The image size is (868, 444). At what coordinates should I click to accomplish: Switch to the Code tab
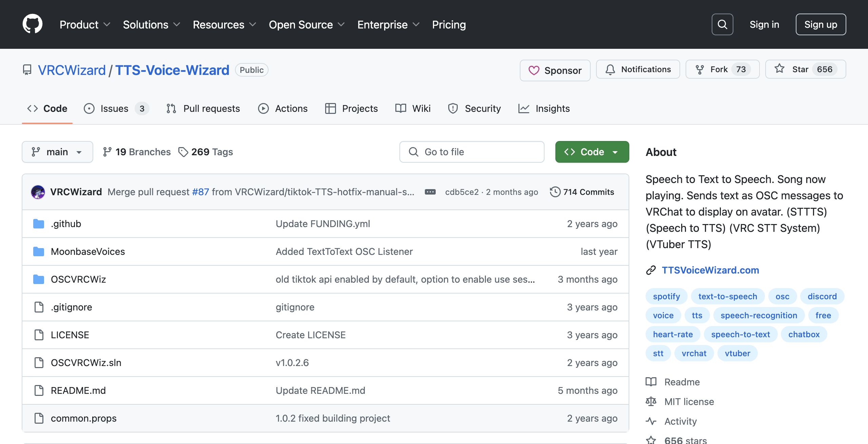[x=47, y=108]
